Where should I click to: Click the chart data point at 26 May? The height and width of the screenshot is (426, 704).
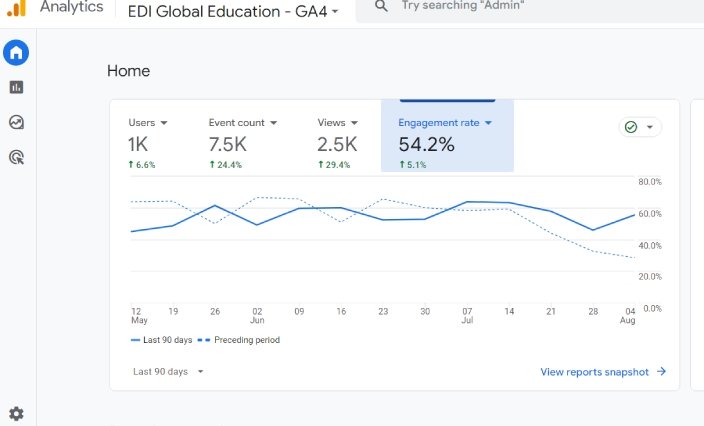(215, 206)
